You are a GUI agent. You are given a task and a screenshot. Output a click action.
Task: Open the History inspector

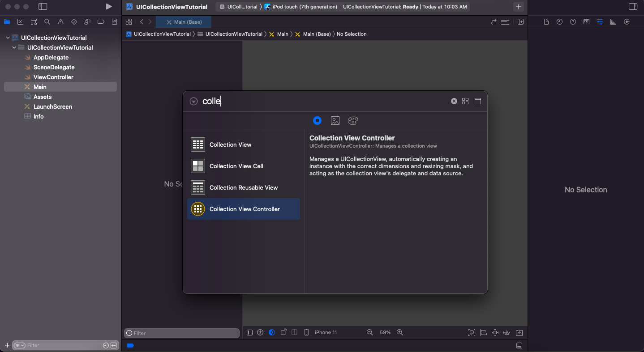click(559, 21)
